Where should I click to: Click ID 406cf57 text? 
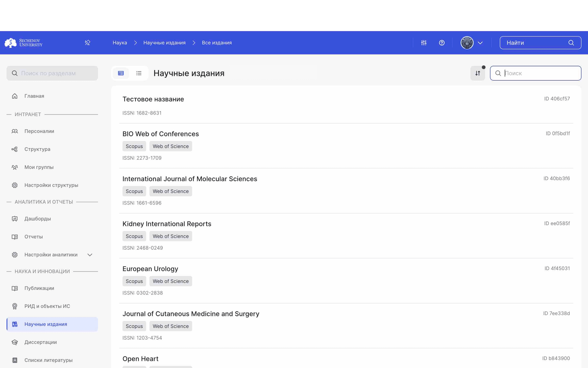click(x=557, y=99)
